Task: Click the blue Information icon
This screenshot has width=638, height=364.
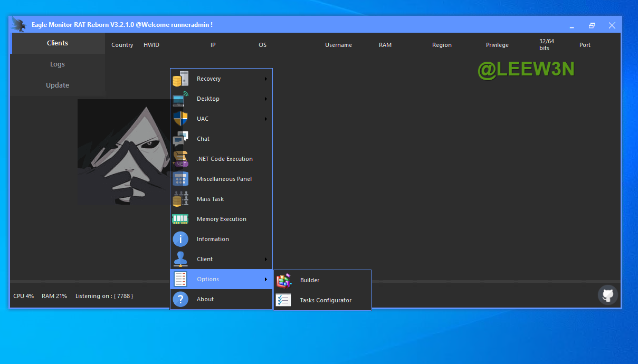Action: [180, 239]
